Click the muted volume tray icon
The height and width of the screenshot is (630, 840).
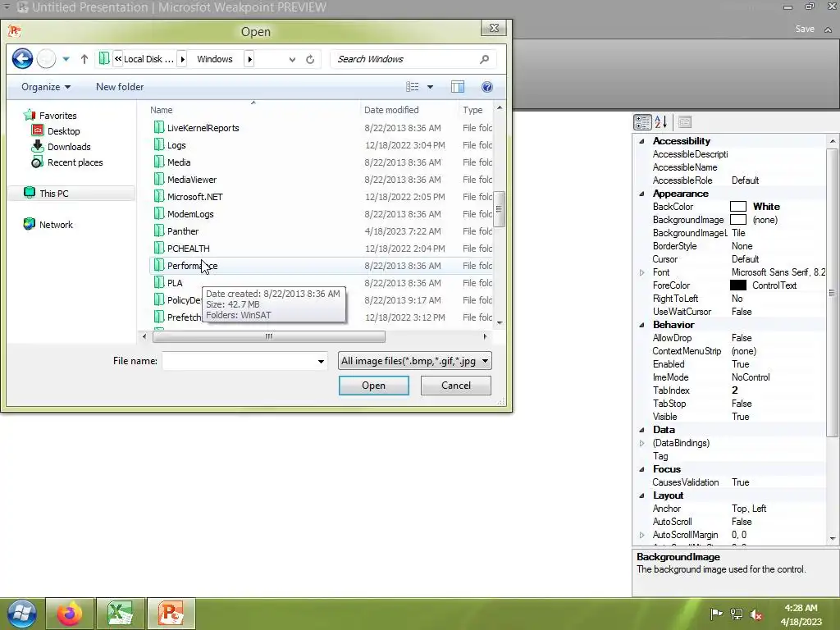pos(756,614)
